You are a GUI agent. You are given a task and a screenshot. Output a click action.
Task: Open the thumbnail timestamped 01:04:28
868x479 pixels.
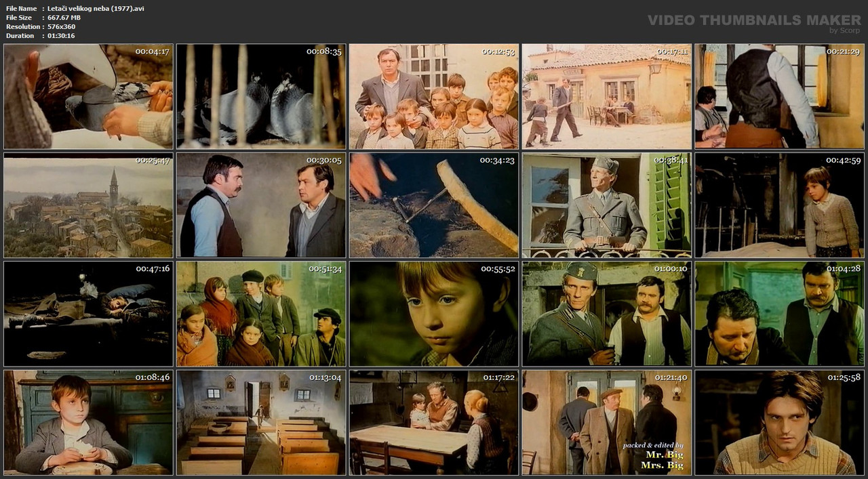pyautogui.click(x=780, y=314)
